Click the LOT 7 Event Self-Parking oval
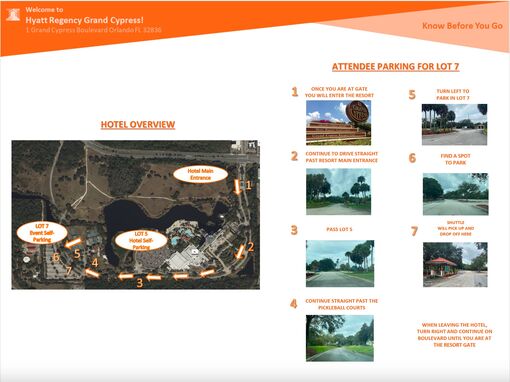The image size is (510, 382). pyautogui.click(x=42, y=233)
